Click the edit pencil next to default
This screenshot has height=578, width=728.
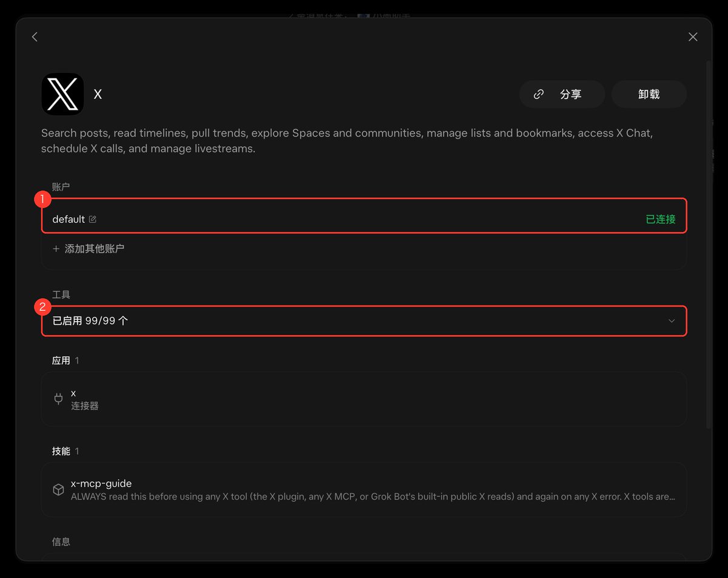93,219
